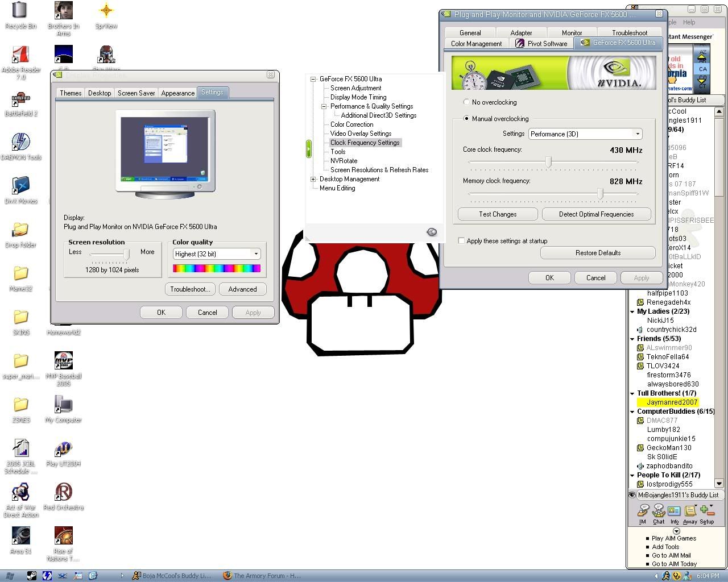This screenshot has width=728, height=582.
Task: Click the DAEMON Tools Quick Launch icon
Action: tap(47, 576)
